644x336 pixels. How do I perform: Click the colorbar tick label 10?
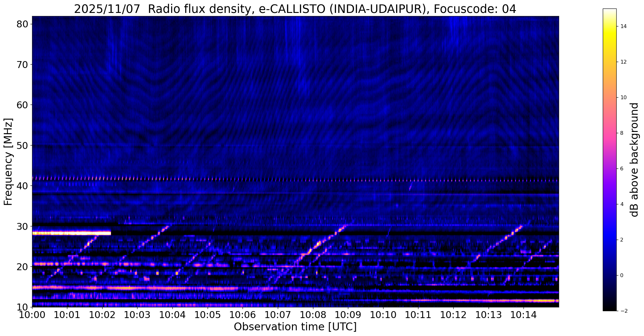click(x=623, y=98)
